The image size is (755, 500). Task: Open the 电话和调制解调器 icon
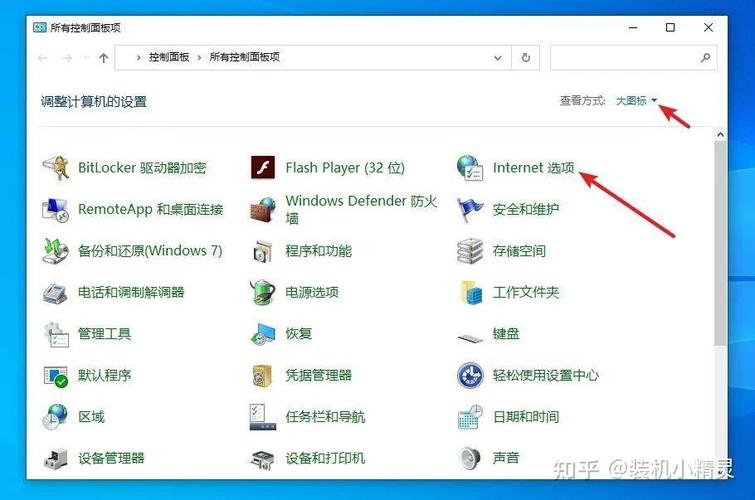(x=56, y=292)
